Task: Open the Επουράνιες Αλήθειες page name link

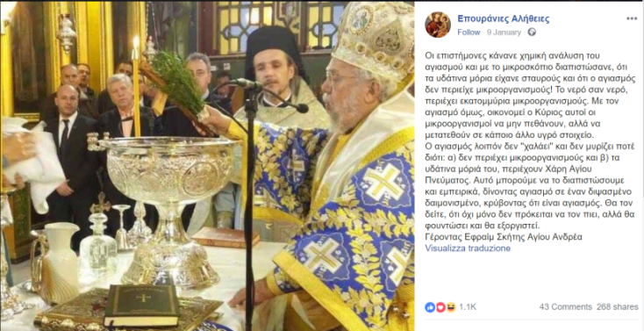Action: [x=504, y=18]
